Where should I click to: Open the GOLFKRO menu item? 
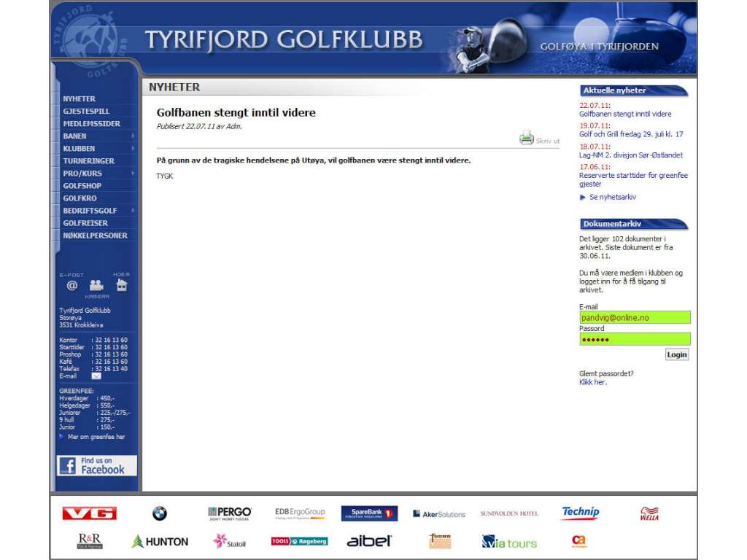click(80, 198)
